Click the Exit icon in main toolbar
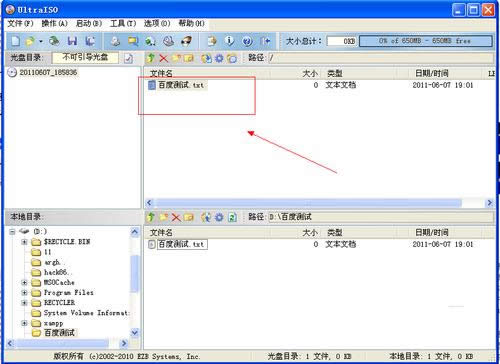 (x=265, y=41)
